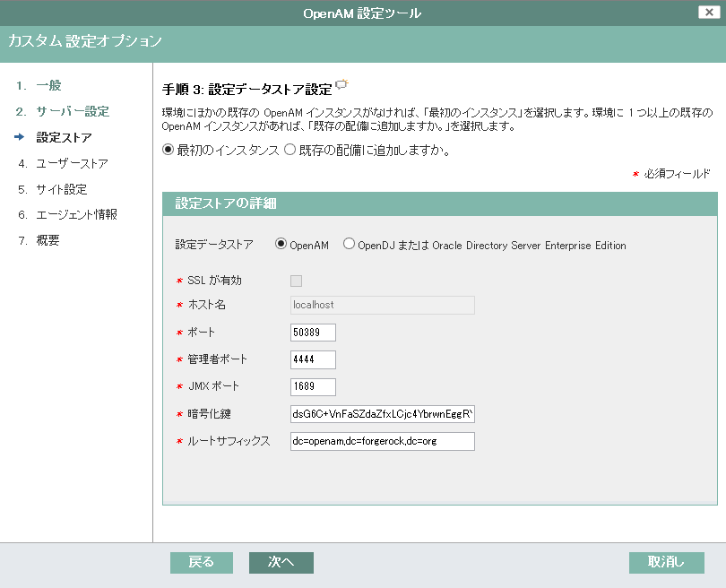The height and width of the screenshot is (588, 726).
Task: Click the ルートサフィックス text field
Action: (x=382, y=441)
